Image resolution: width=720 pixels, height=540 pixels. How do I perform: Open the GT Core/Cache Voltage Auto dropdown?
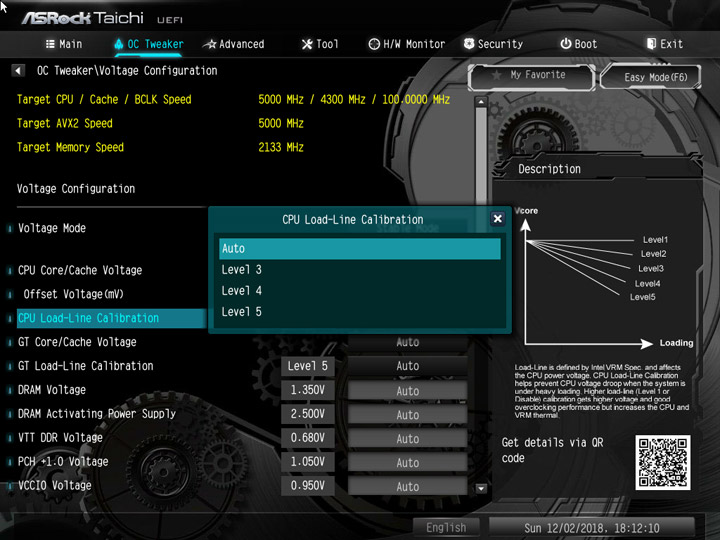pos(407,343)
